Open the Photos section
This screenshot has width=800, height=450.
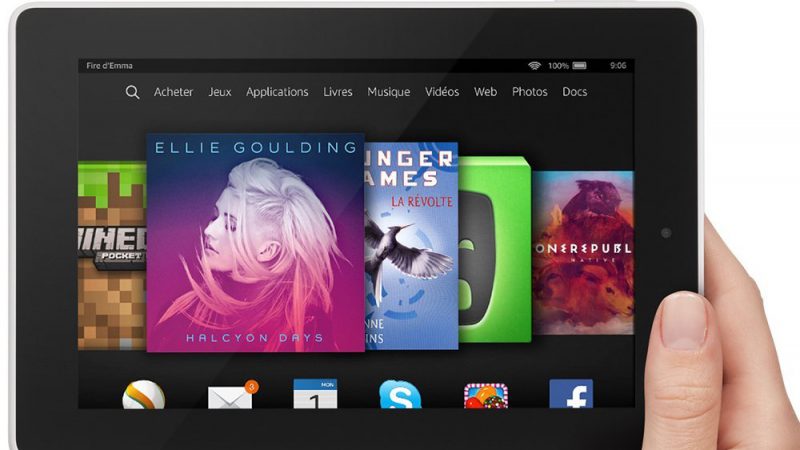coord(530,92)
